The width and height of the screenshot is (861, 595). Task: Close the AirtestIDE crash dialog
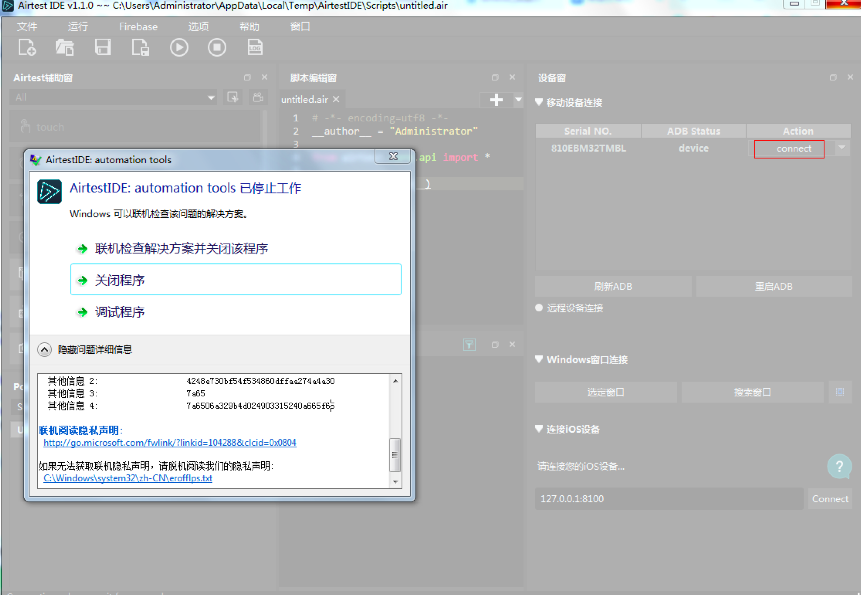pos(393,156)
